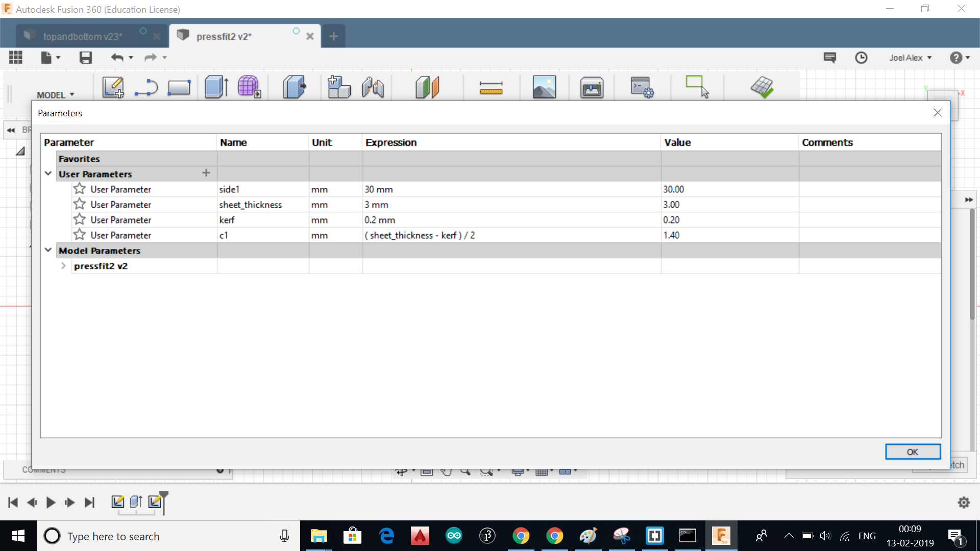Screen dimensions: 980x551
Task: Open the Job Status clock icon
Action: [861, 58]
